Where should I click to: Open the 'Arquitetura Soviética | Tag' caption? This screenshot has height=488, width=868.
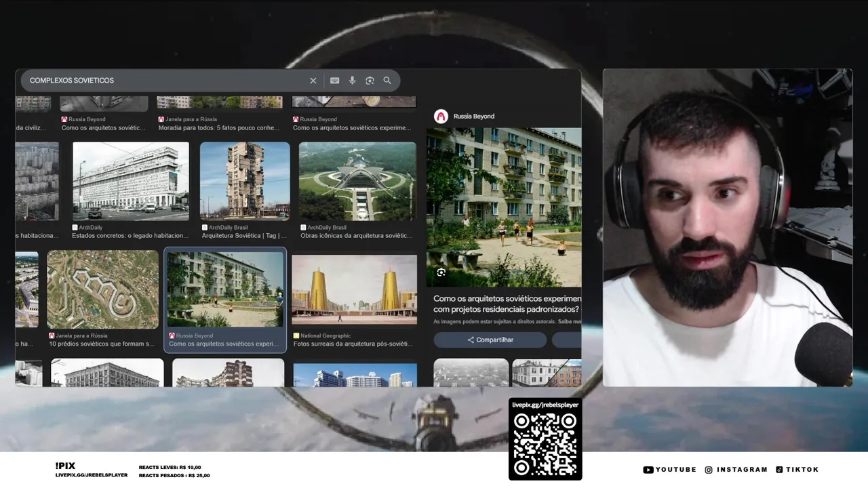[244, 236]
